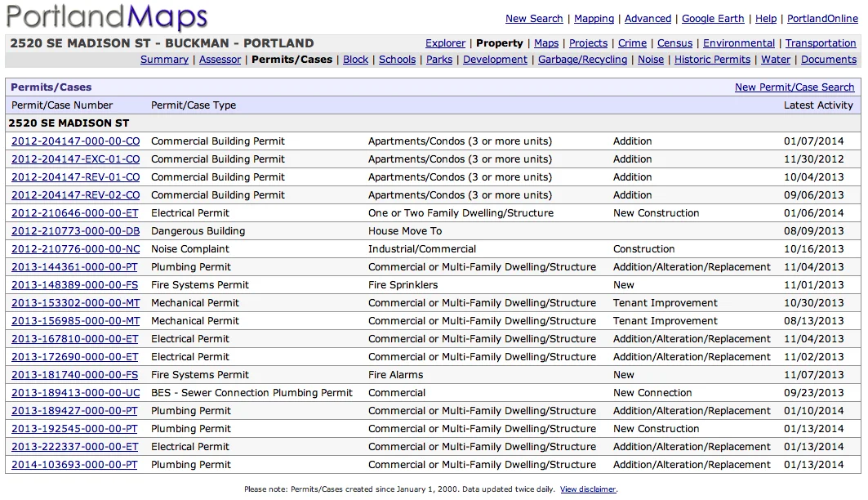This screenshot has height=500, width=868.
Task: Open Dangerous Building case 2012-210773-000-00-DB
Action: click(x=75, y=231)
